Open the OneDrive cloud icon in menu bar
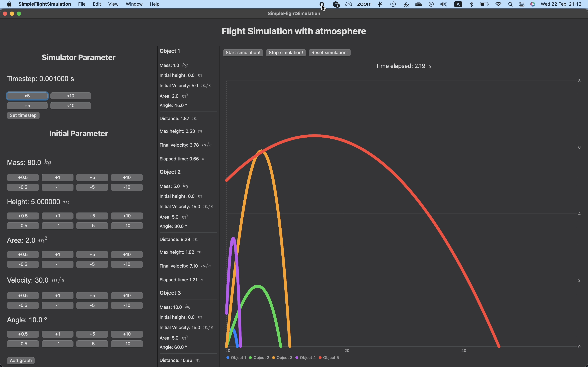The width and height of the screenshot is (588, 367). click(x=418, y=4)
